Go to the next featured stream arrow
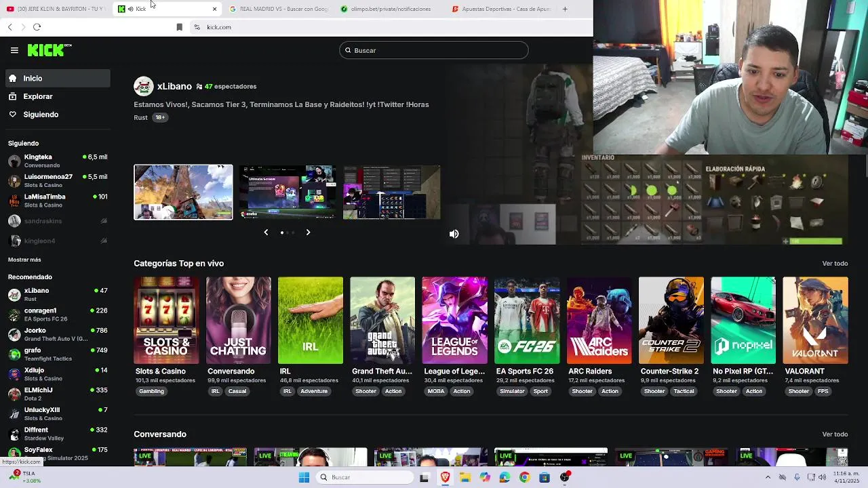 point(308,232)
